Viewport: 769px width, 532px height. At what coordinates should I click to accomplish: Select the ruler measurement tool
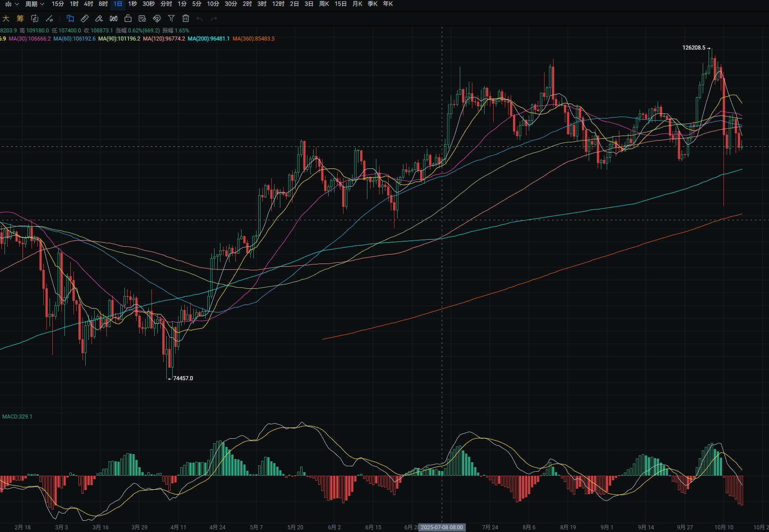[x=85, y=18]
